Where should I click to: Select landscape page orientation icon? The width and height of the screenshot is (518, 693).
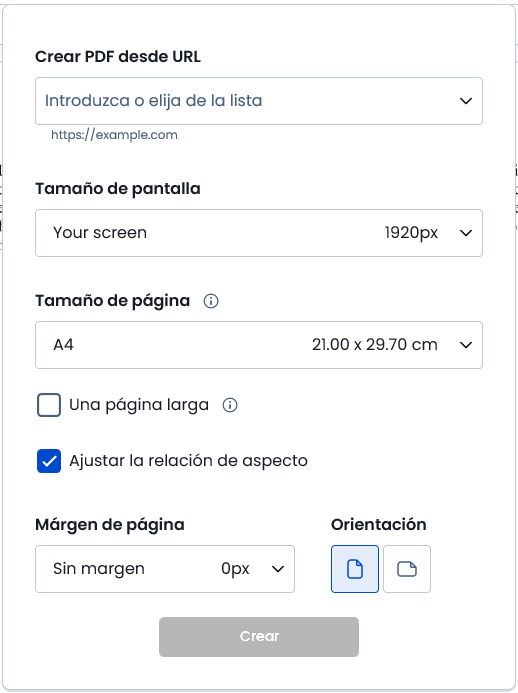(x=407, y=569)
